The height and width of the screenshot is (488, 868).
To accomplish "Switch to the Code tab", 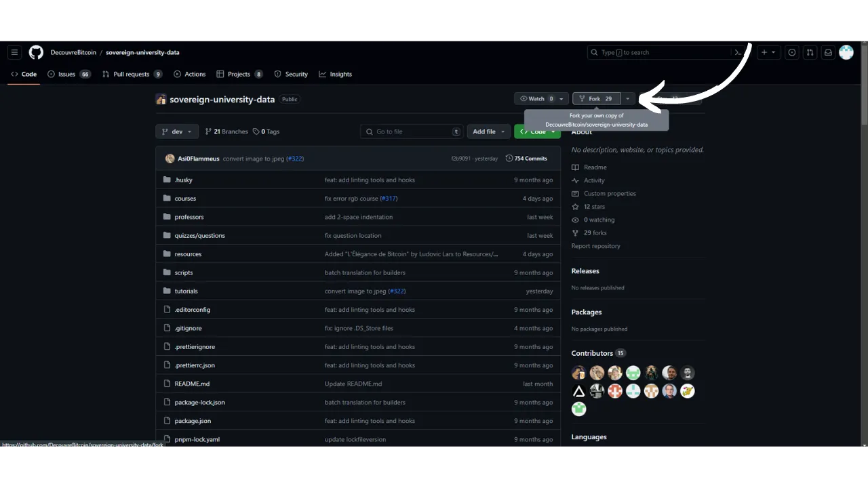I will pos(24,74).
